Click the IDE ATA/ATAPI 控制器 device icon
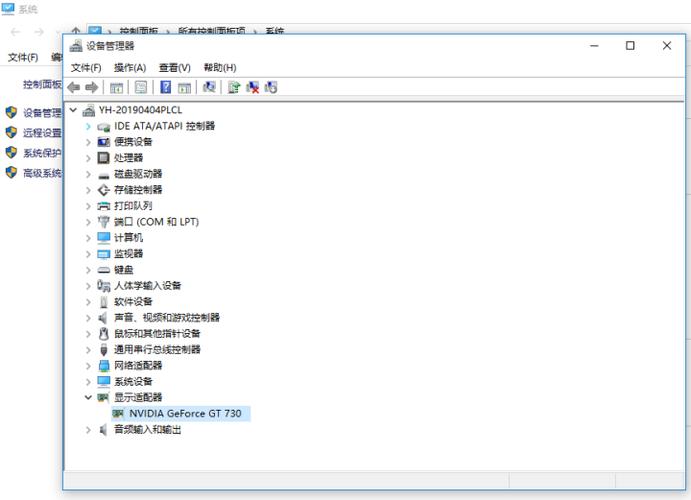 [104, 127]
